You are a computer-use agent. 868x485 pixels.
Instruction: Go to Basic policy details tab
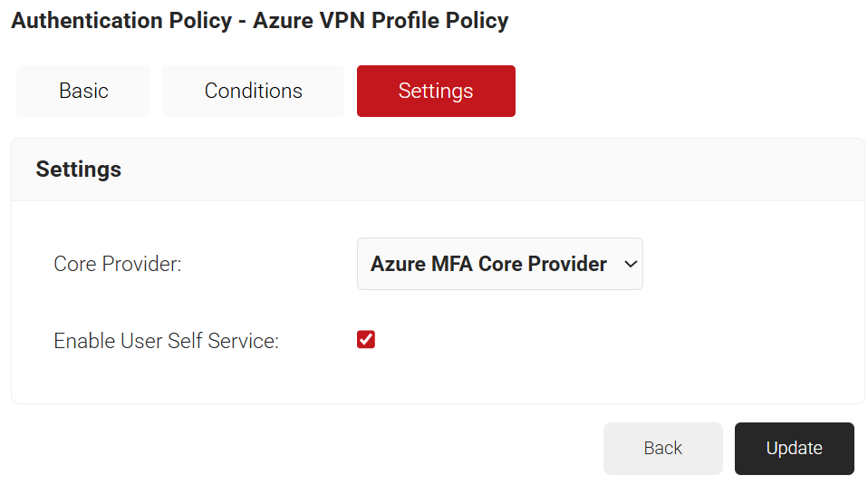click(x=83, y=91)
